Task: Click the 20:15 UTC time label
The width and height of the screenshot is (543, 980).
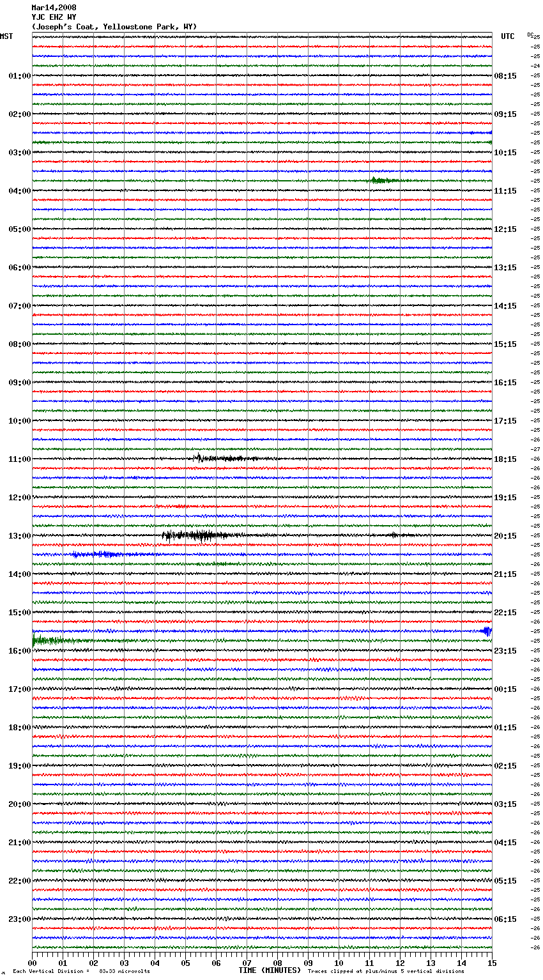Action: [505, 536]
